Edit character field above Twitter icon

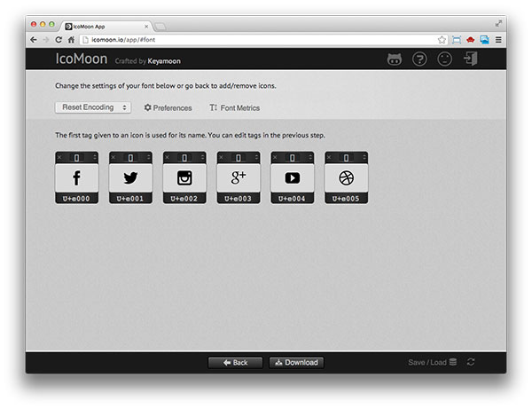pyautogui.click(x=130, y=158)
